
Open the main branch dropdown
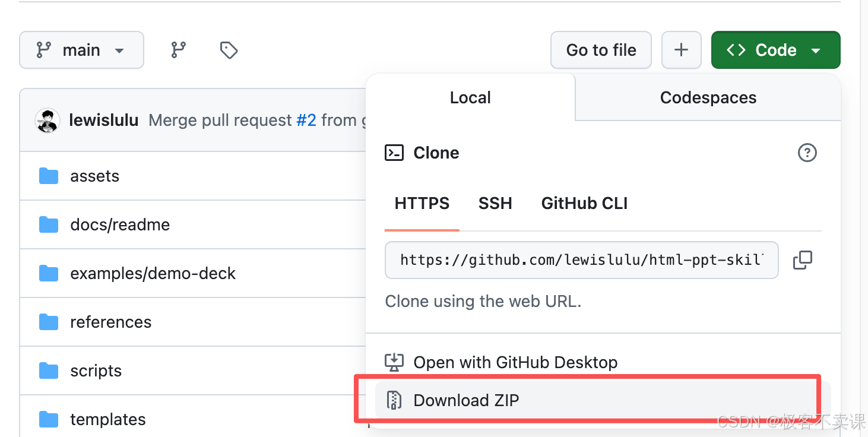[81, 50]
